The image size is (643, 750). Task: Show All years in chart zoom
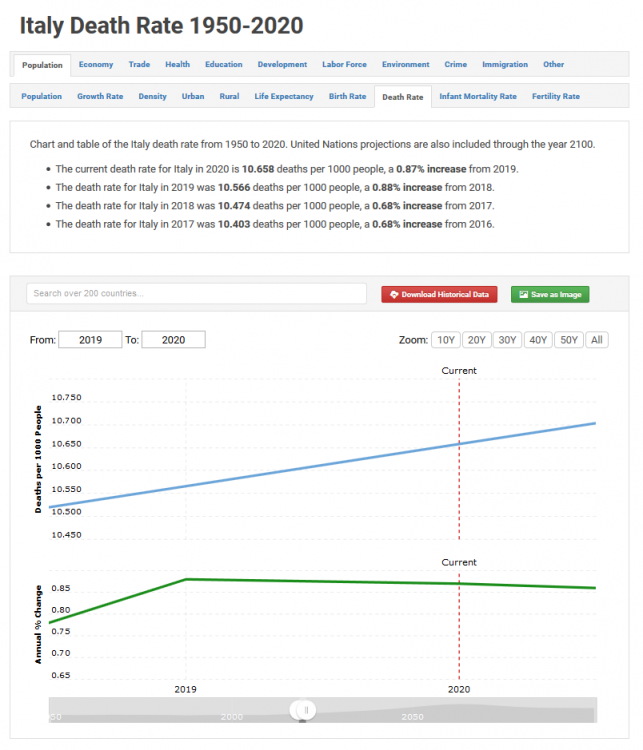click(597, 340)
